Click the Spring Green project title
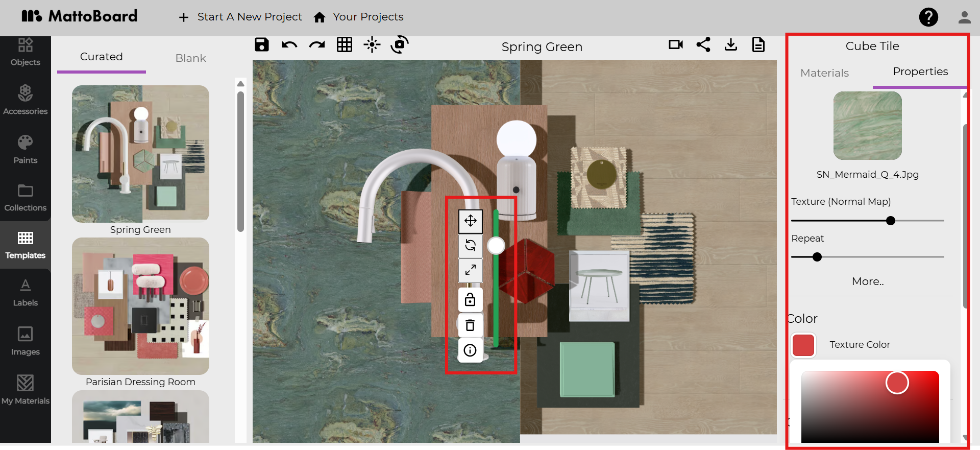Image resolution: width=980 pixels, height=450 pixels. click(x=542, y=47)
